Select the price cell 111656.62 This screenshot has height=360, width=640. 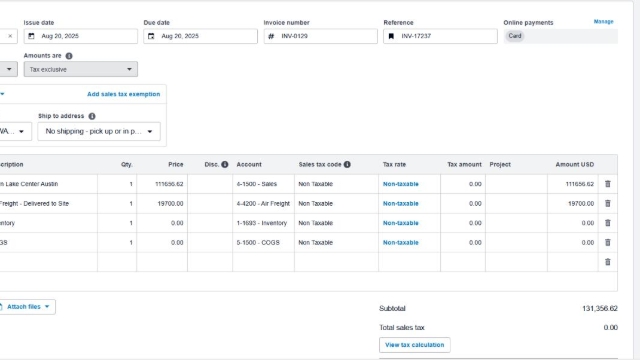162,184
